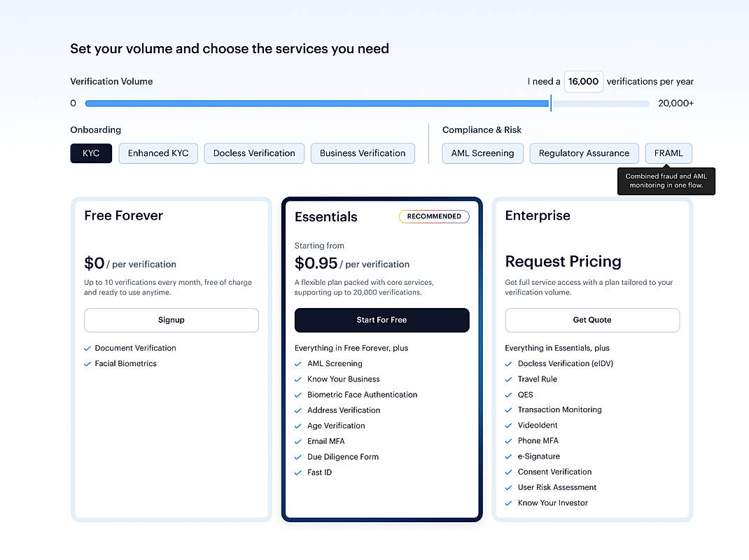Click checkmark beside User Risk Assessment
This screenshot has width=749, height=560.
[x=508, y=488]
